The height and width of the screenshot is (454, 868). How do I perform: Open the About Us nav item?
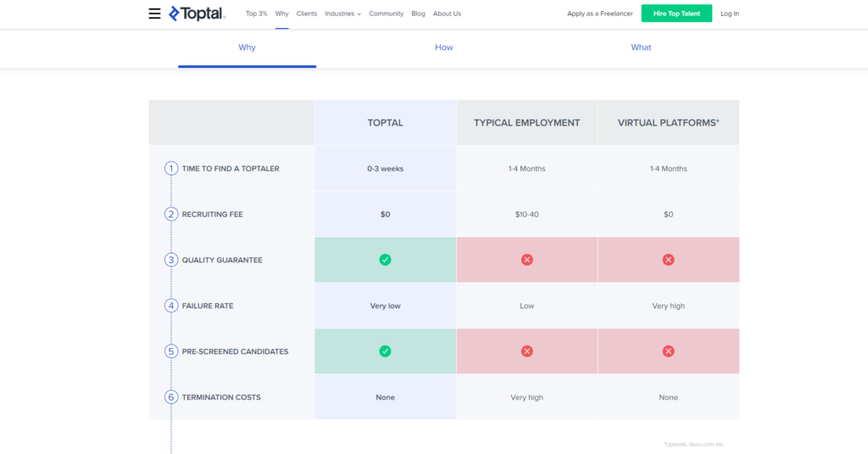447,14
